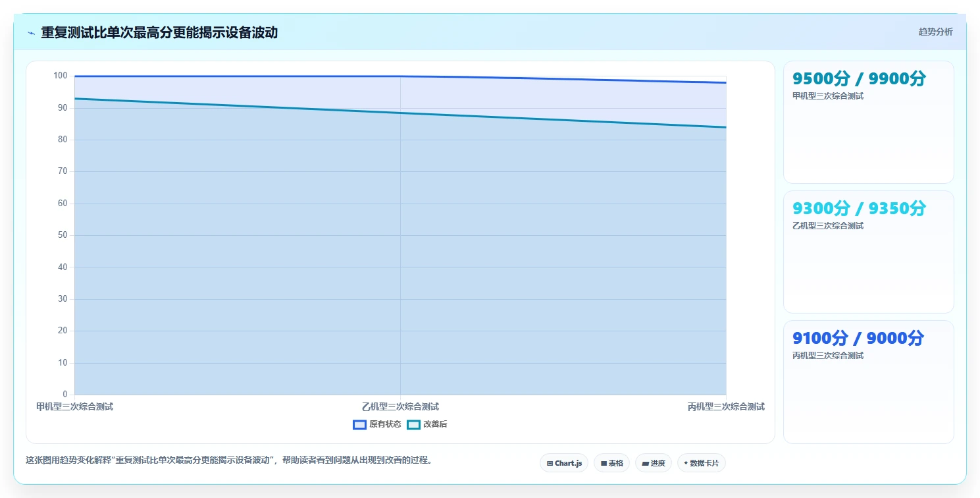Click the y-axis value 70
This screenshot has width=980, height=498.
click(63, 171)
